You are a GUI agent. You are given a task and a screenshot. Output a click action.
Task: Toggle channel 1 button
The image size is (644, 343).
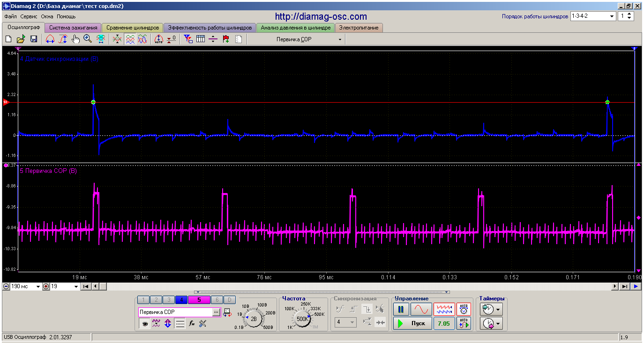[x=144, y=300]
